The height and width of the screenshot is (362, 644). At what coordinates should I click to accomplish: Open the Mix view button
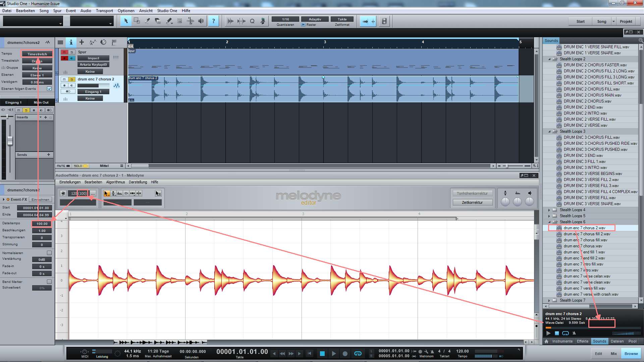tap(614, 354)
